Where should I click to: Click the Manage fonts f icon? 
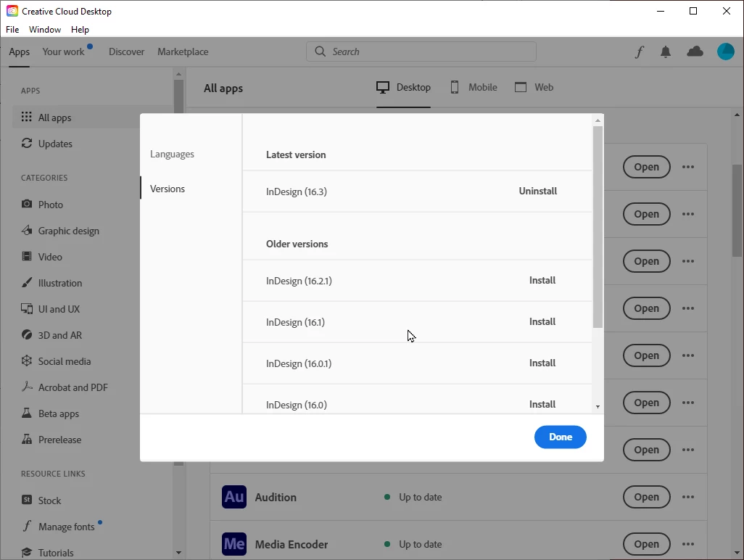27,526
